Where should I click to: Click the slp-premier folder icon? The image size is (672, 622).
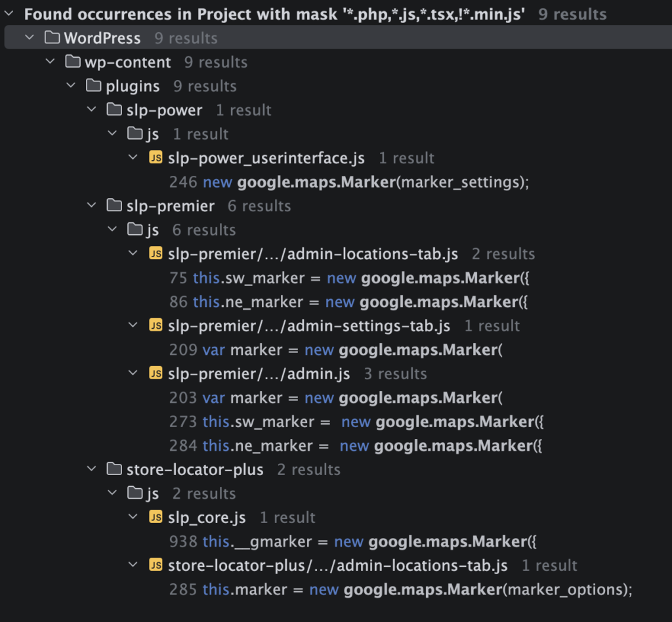click(114, 206)
